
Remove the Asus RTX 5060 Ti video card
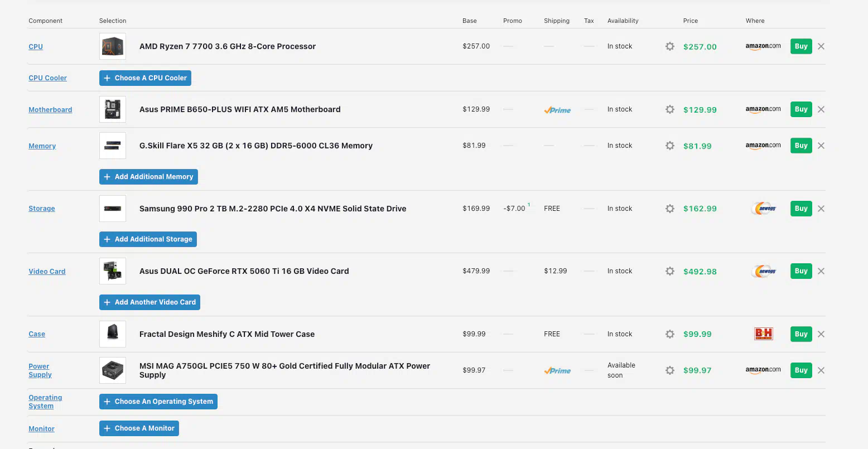tap(821, 271)
